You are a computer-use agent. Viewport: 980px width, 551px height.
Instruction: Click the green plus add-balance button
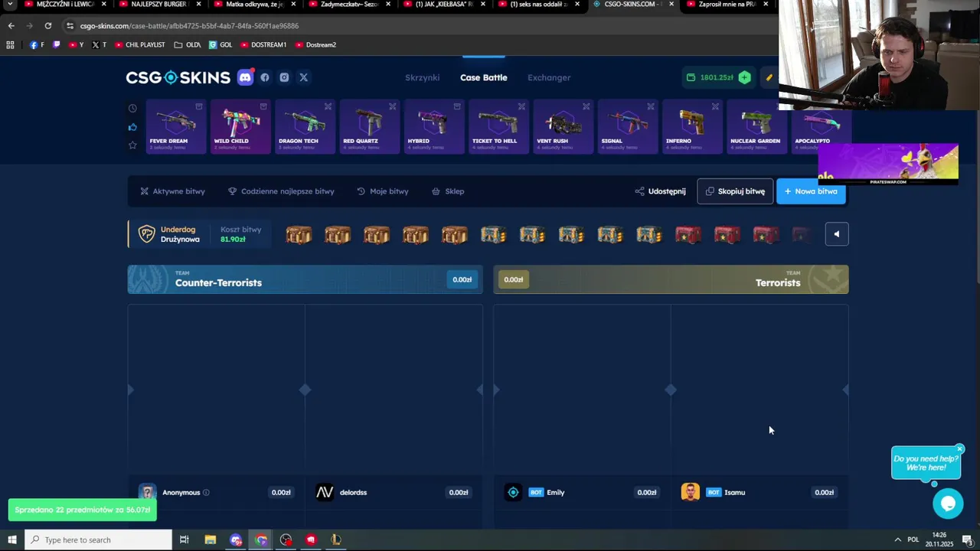coord(744,77)
